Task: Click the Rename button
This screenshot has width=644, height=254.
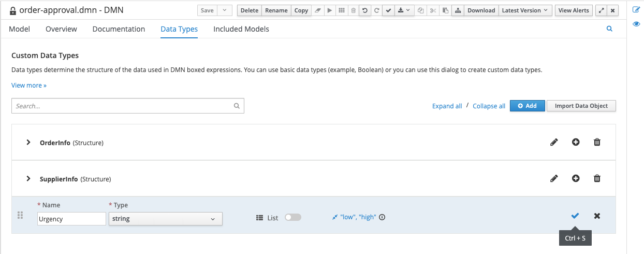Action: (x=276, y=10)
